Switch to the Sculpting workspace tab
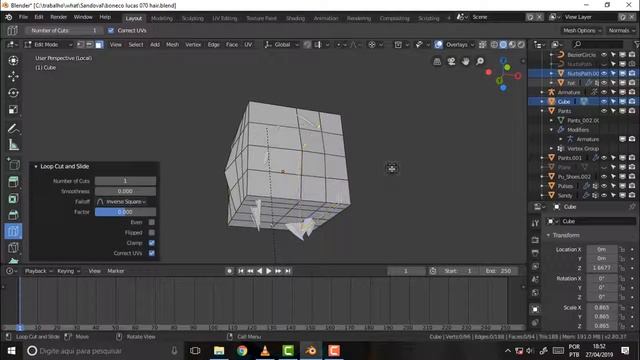The width and height of the screenshot is (640, 360). [x=192, y=18]
